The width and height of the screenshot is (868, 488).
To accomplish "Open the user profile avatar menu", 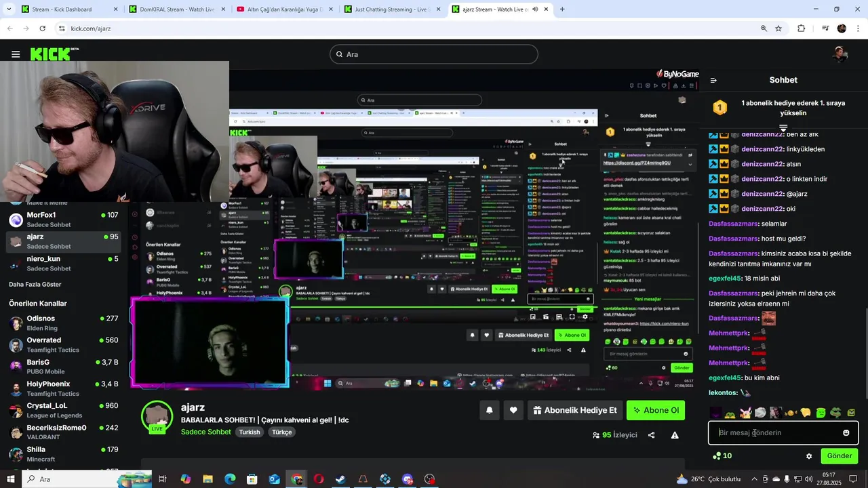I will (x=840, y=54).
